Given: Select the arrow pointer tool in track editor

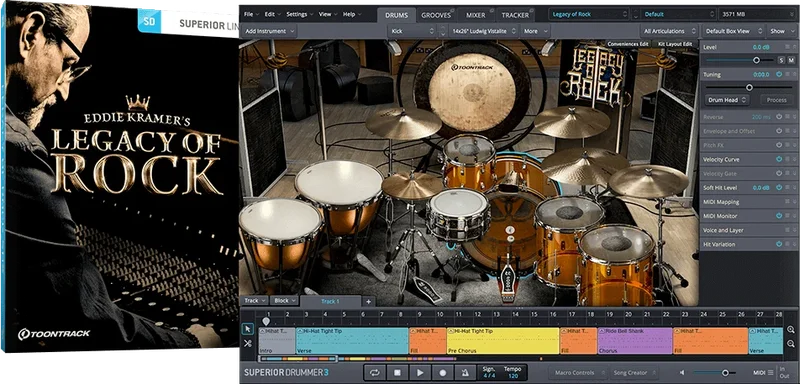Looking at the screenshot, I should point(247,329).
